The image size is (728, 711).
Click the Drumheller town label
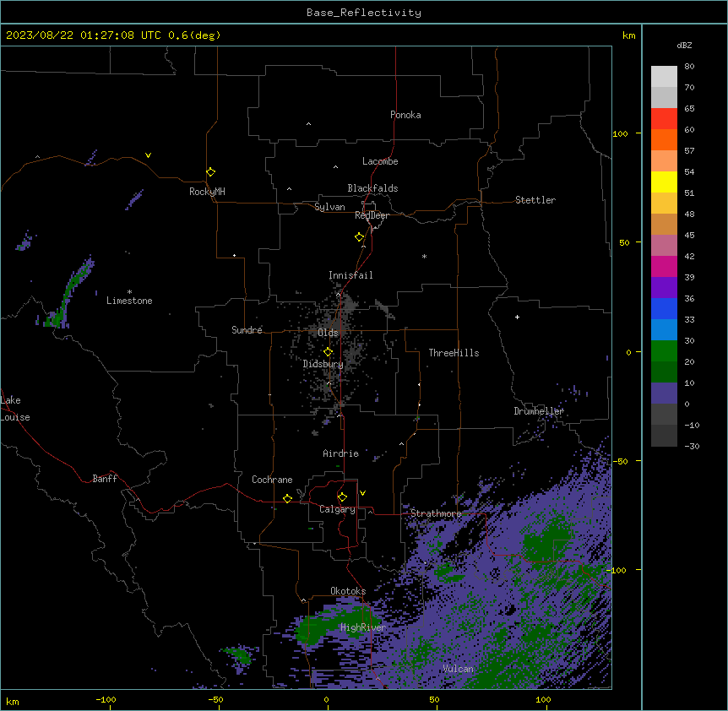click(x=539, y=411)
